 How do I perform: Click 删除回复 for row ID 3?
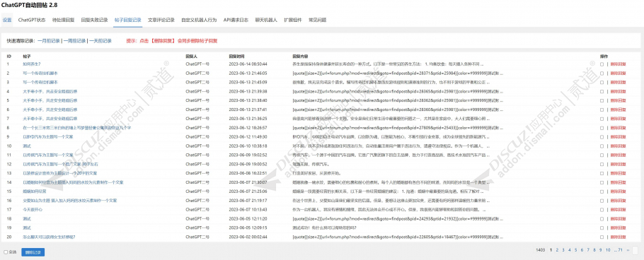(618, 82)
